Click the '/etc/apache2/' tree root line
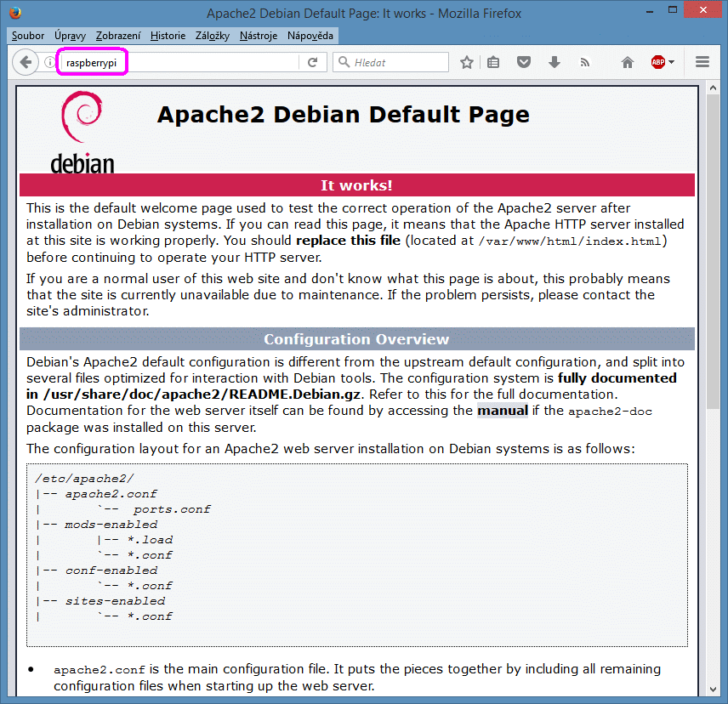This screenshot has height=704, width=728. coord(84,479)
